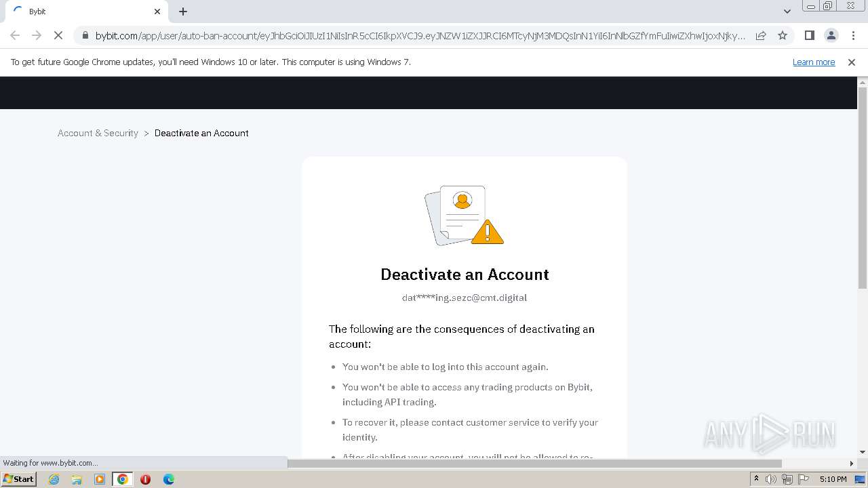Show hidden system tray icons
Image resolution: width=868 pixels, height=488 pixels.
coord(756,479)
